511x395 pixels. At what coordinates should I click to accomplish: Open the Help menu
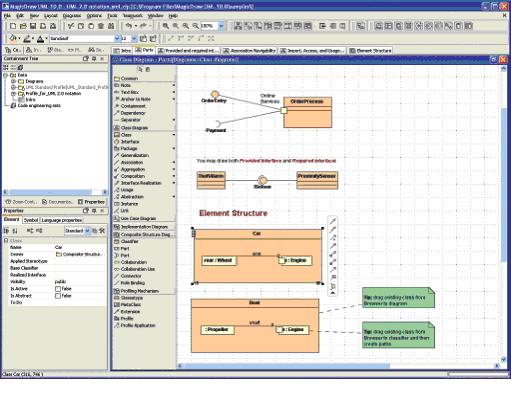(173, 16)
